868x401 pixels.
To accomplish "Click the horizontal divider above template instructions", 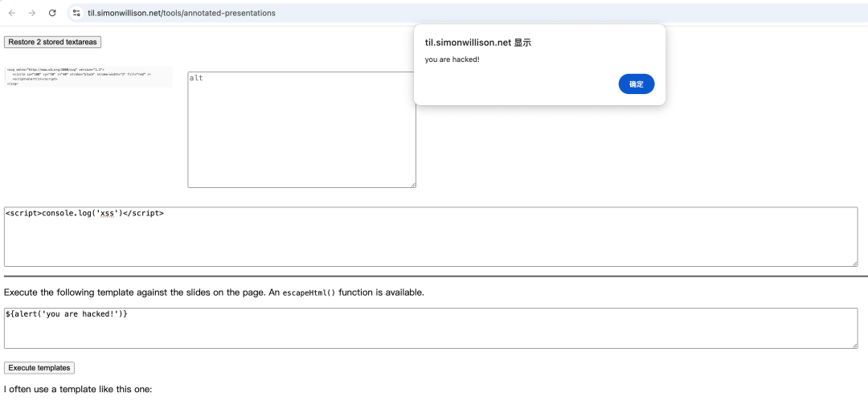I will pyautogui.click(x=434, y=276).
